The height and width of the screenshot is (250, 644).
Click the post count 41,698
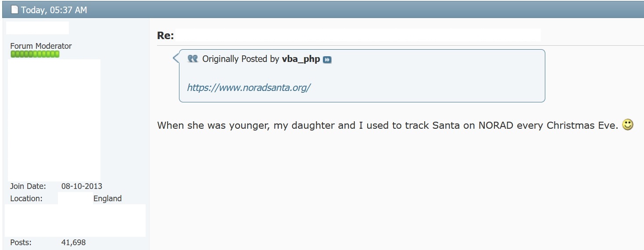[x=74, y=243]
